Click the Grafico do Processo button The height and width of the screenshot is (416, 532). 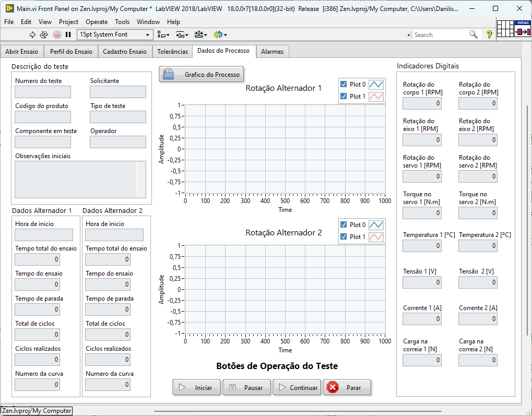pos(202,75)
